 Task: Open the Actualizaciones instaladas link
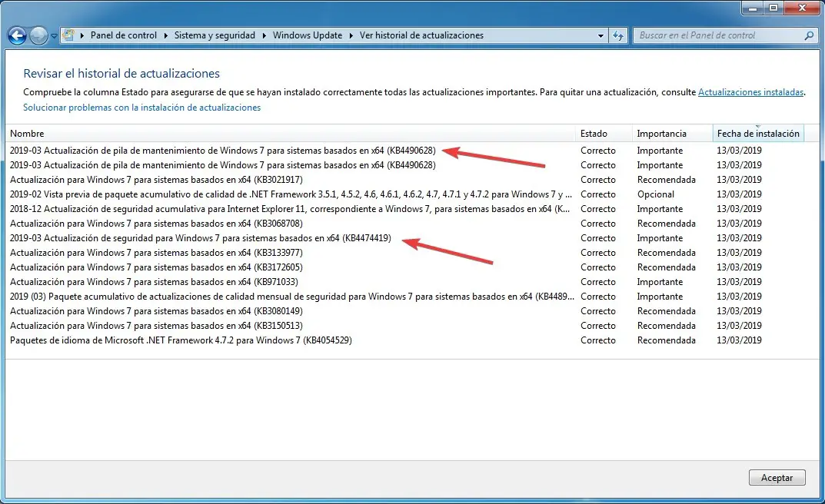click(751, 92)
